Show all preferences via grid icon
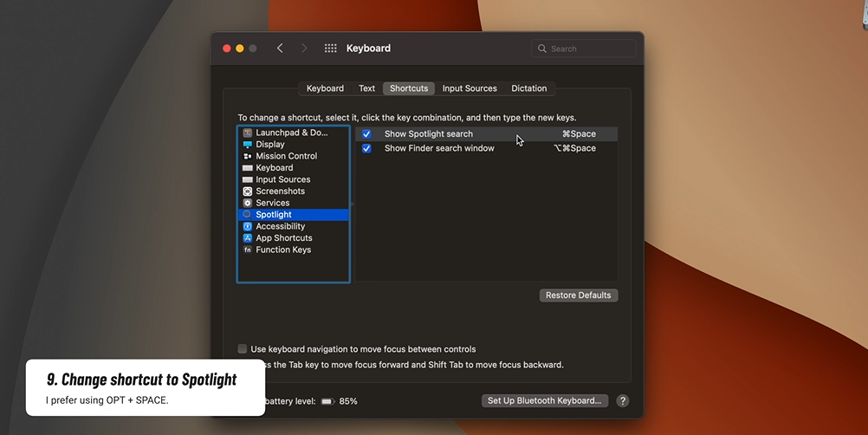 [331, 49]
